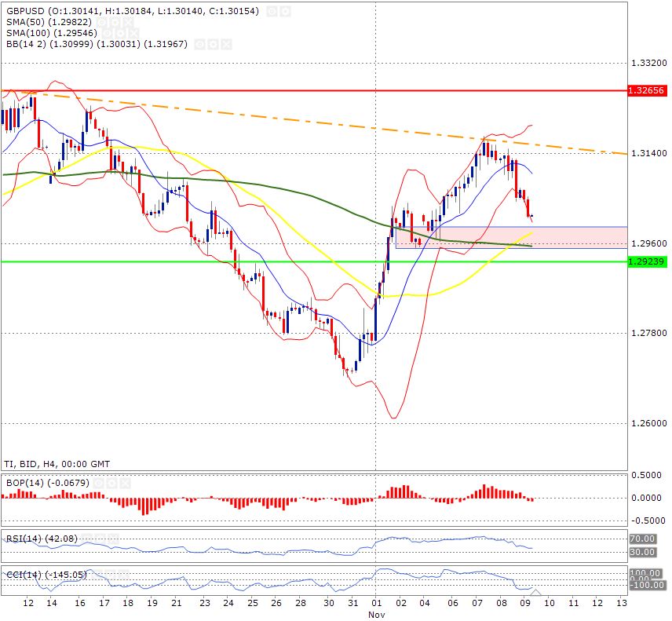Image resolution: width=672 pixels, height=621 pixels.
Task: Select the green 1.29239 price label
Action: pyautogui.click(x=647, y=261)
